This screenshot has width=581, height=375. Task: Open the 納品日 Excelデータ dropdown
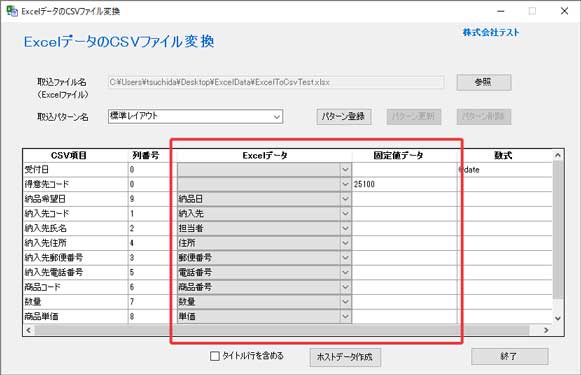click(345, 199)
